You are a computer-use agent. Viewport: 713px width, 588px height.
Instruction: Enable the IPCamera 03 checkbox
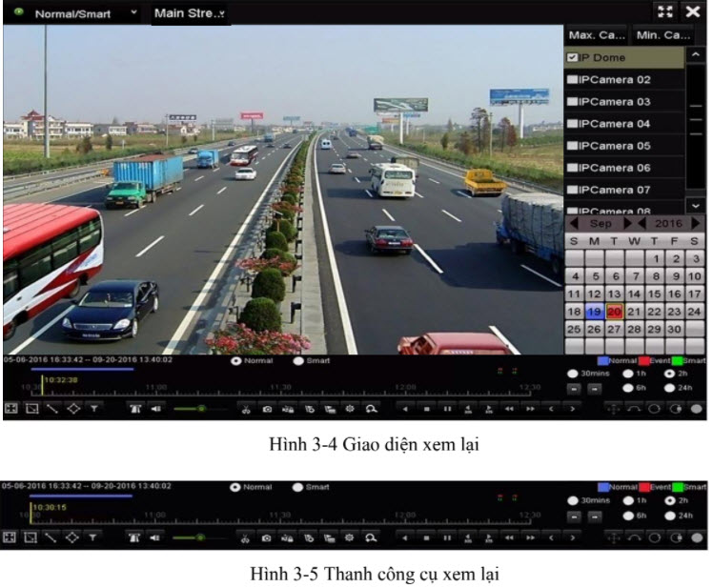pyautogui.click(x=572, y=102)
